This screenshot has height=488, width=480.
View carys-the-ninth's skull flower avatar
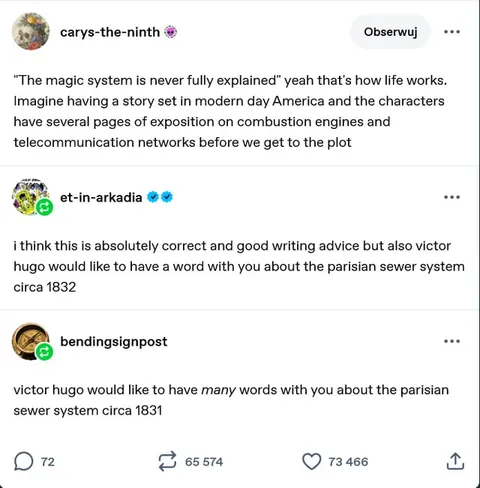pos(31,32)
